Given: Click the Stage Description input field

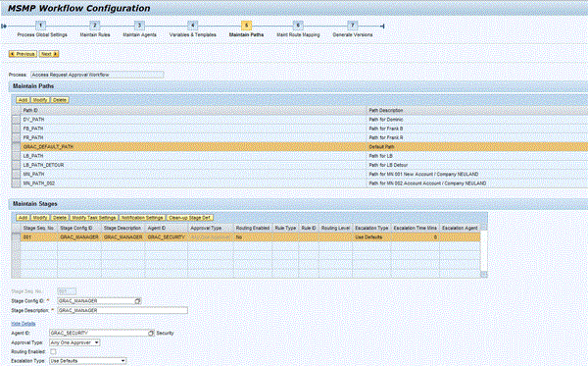Looking at the screenshot, I should [122, 310].
